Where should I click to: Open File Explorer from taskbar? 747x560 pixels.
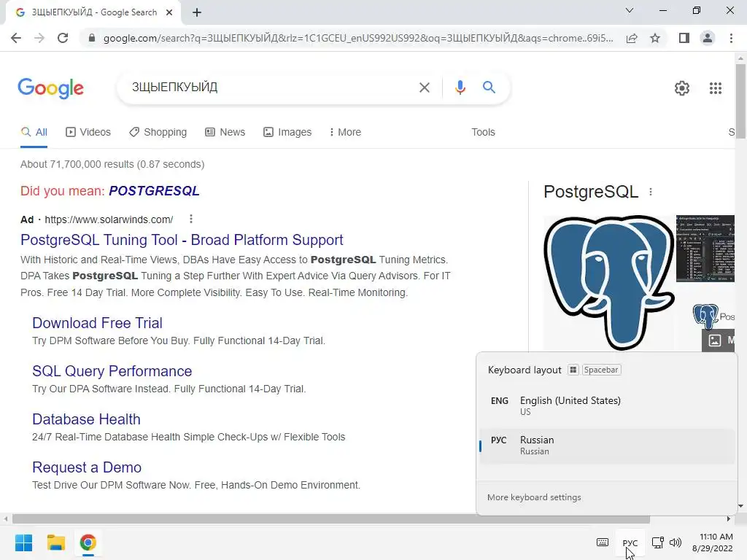(55, 542)
